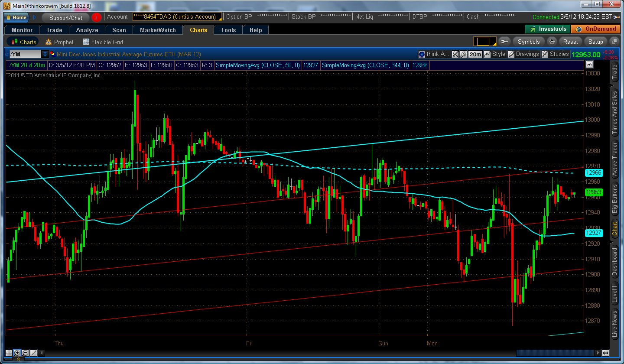This screenshot has height=364, width=624.
Task: Open the 20m timeframe selector
Action: (475, 54)
